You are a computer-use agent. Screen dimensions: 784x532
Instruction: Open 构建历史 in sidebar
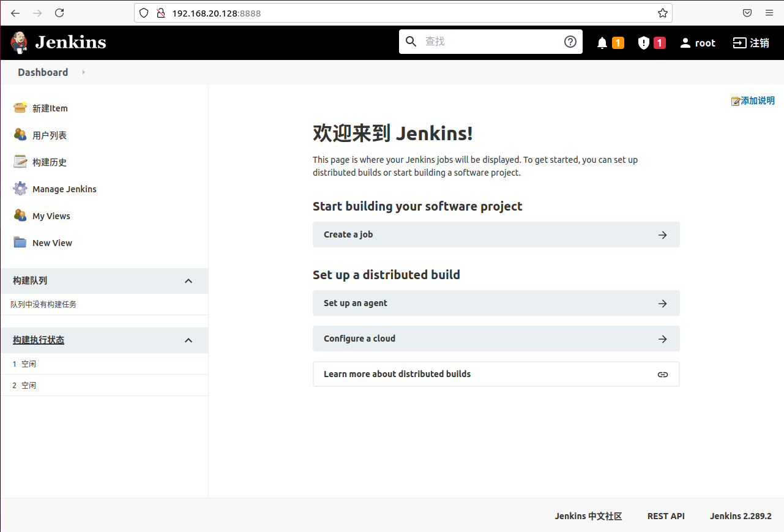(x=50, y=162)
